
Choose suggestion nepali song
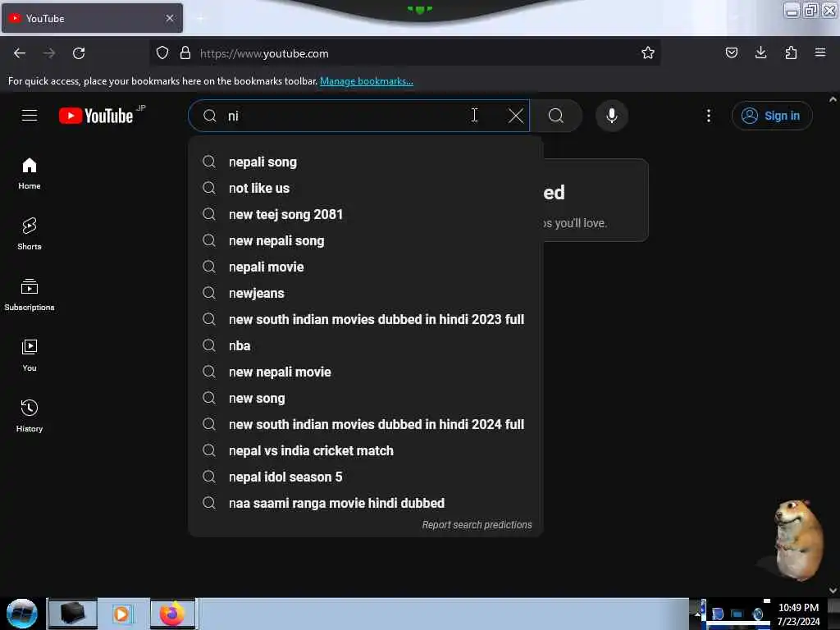click(365, 162)
